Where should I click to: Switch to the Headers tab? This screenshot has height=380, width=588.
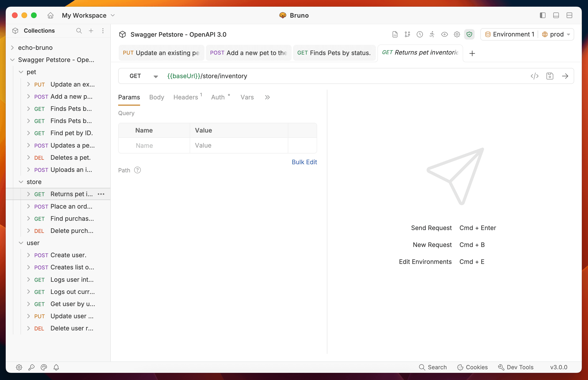click(x=186, y=97)
